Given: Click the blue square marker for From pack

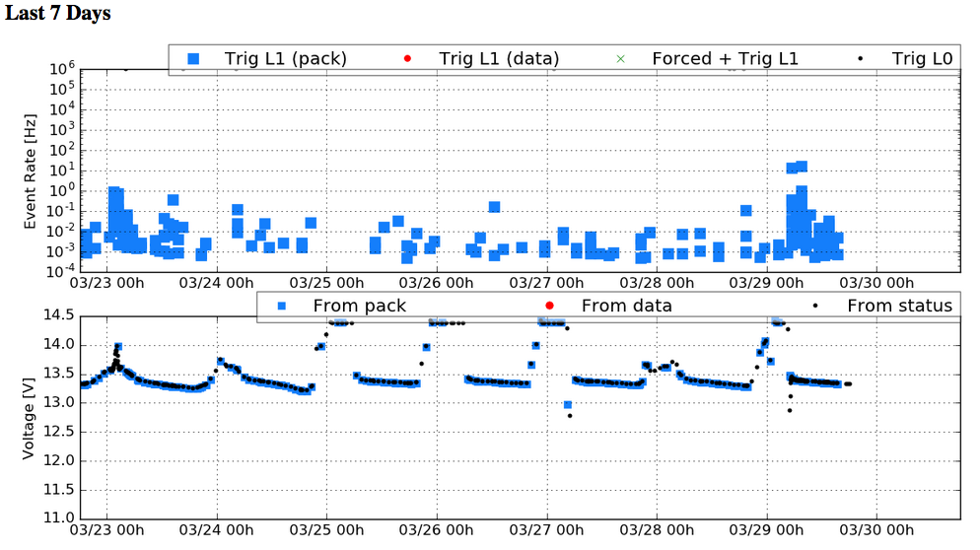Looking at the screenshot, I should (282, 307).
